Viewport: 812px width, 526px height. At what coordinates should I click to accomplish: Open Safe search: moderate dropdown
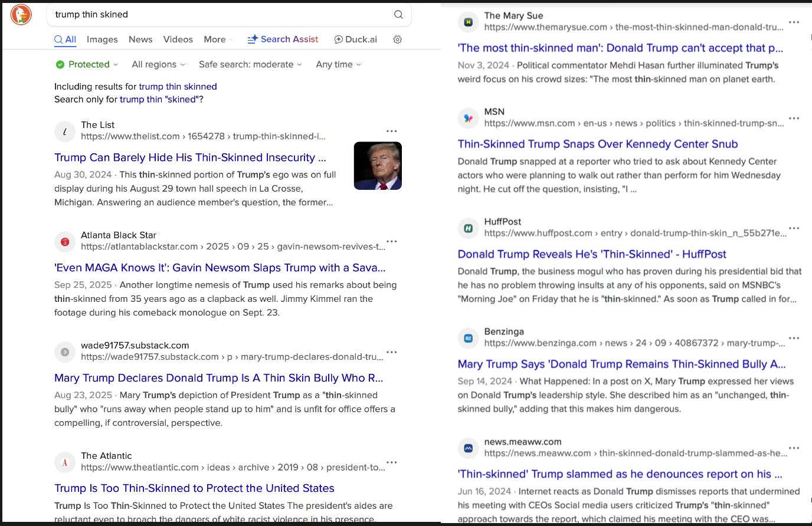[x=250, y=64]
